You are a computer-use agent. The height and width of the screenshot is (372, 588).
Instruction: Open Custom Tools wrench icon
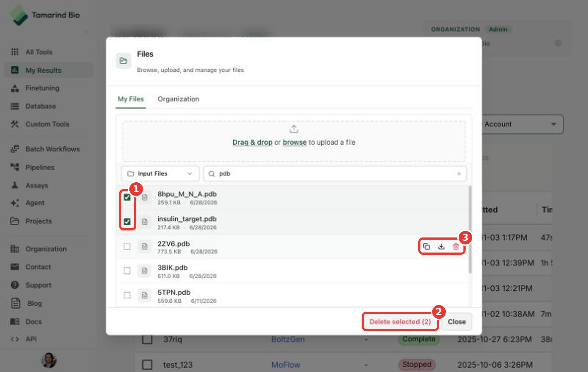click(15, 124)
